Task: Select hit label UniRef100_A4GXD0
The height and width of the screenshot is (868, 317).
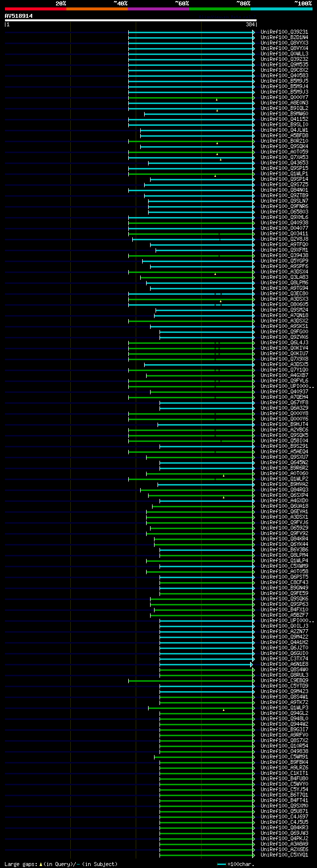Action: click(x=284, y=501)
